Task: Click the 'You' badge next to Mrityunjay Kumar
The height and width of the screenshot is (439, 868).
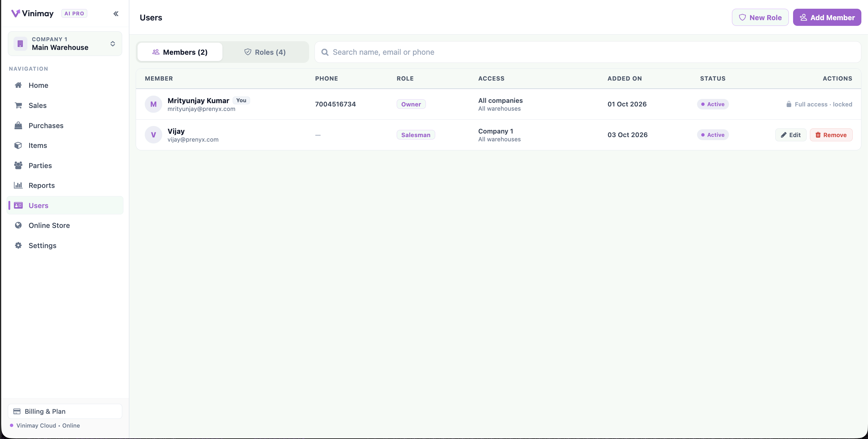Action: (241, 100)
